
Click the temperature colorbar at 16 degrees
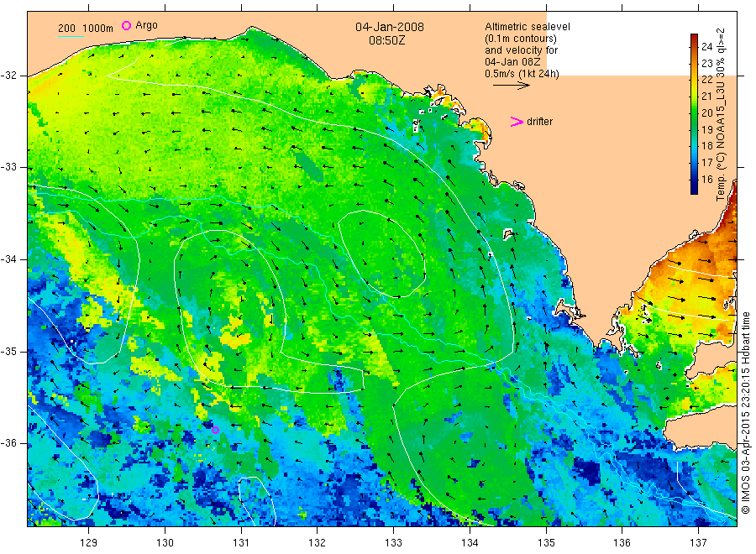(x=695, y=179)
